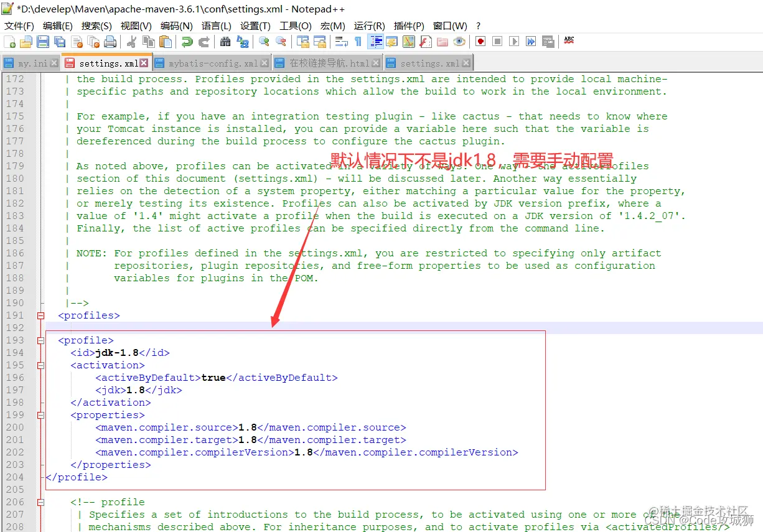
Task: Save the current file via toolbar
Action: 43,42
